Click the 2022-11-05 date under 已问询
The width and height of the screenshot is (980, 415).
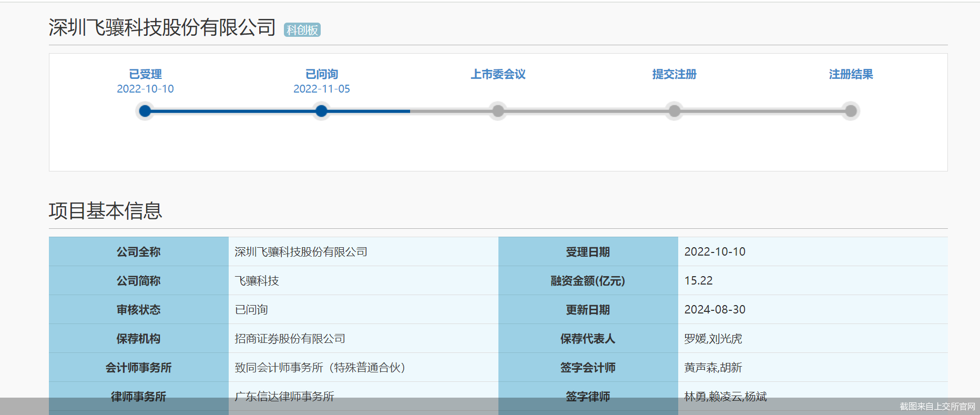pos(321,89)
